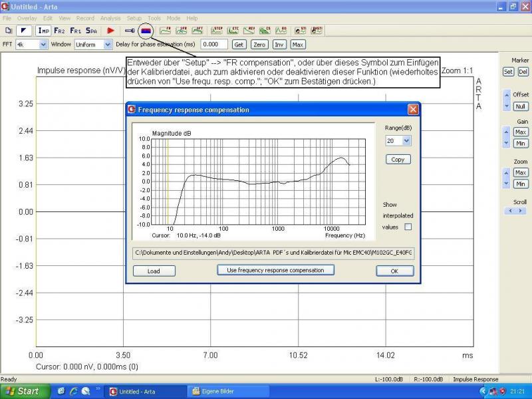
Task: Click the Load button in the dialog
Action: click(154, 271)
